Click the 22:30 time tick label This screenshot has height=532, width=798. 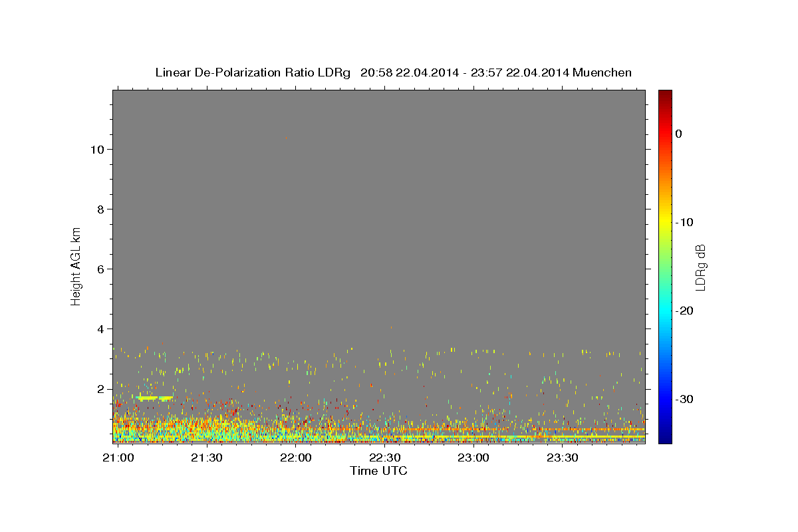click(x=384, y=458)
